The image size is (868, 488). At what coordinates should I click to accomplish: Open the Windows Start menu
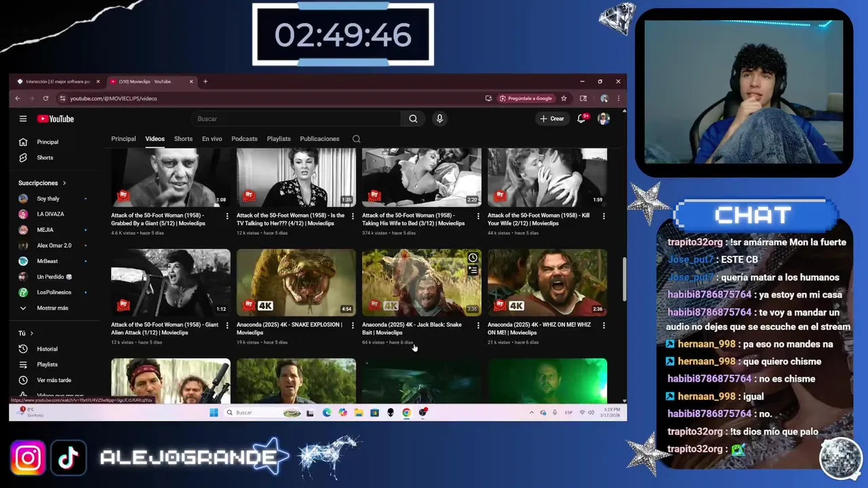(214, 412)
